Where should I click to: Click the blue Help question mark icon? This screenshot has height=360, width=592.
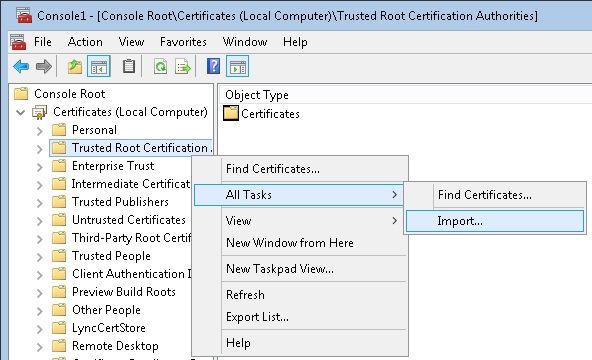pos(213,66)
